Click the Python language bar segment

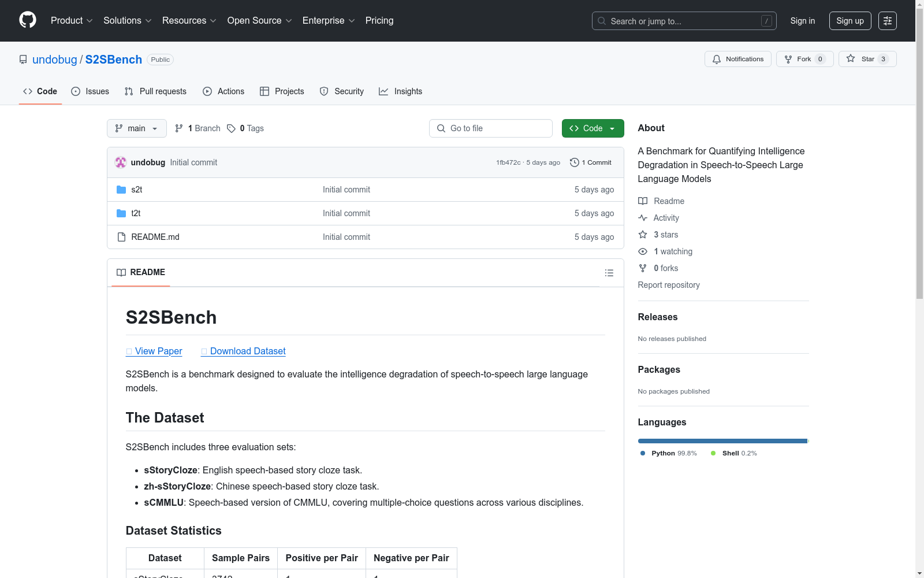pos(722,441)
